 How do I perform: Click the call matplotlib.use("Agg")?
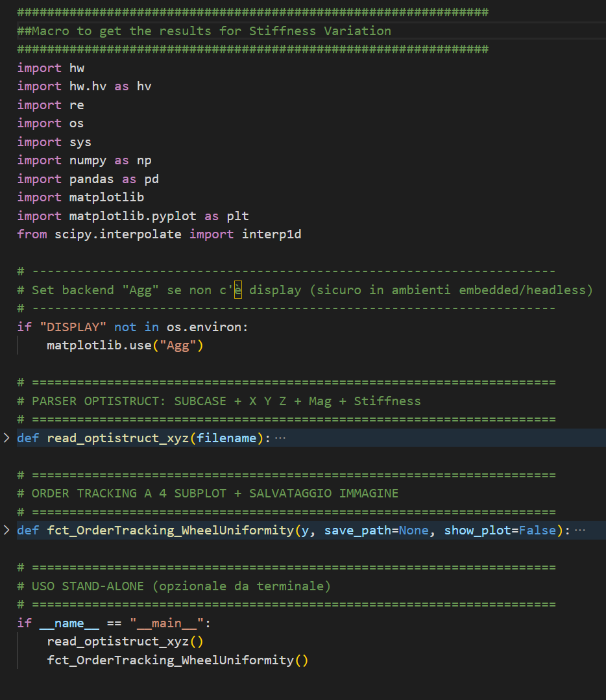pyautogui.click(x=125, y=345)
